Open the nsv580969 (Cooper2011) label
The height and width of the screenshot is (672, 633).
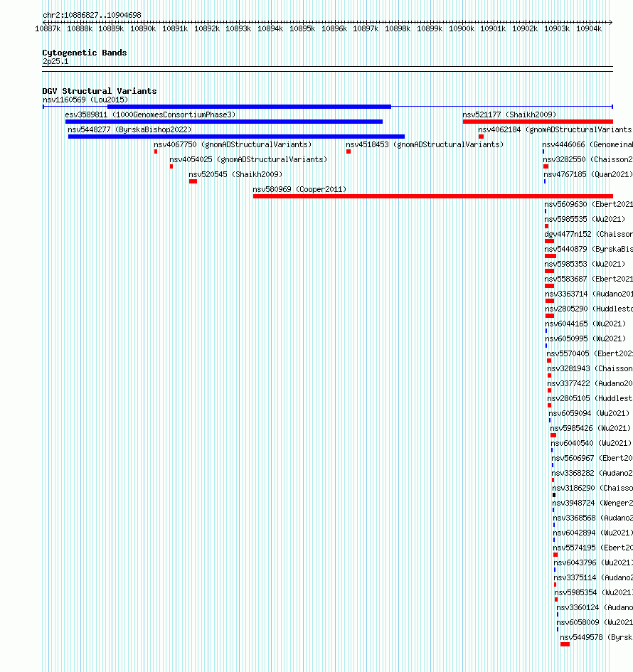299,189
